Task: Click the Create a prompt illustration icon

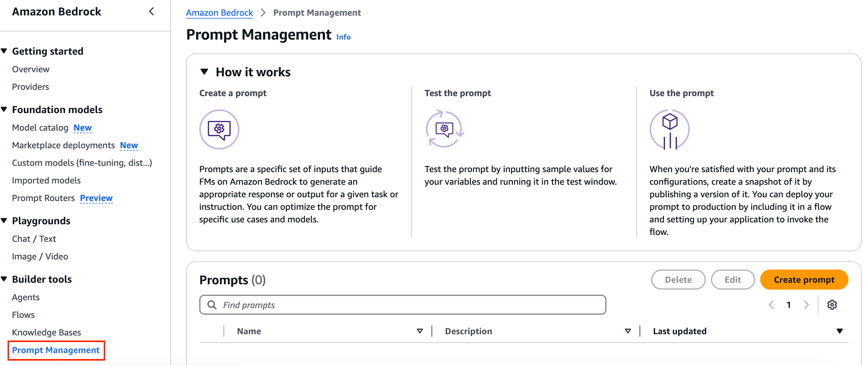Action: pos(219,129)
